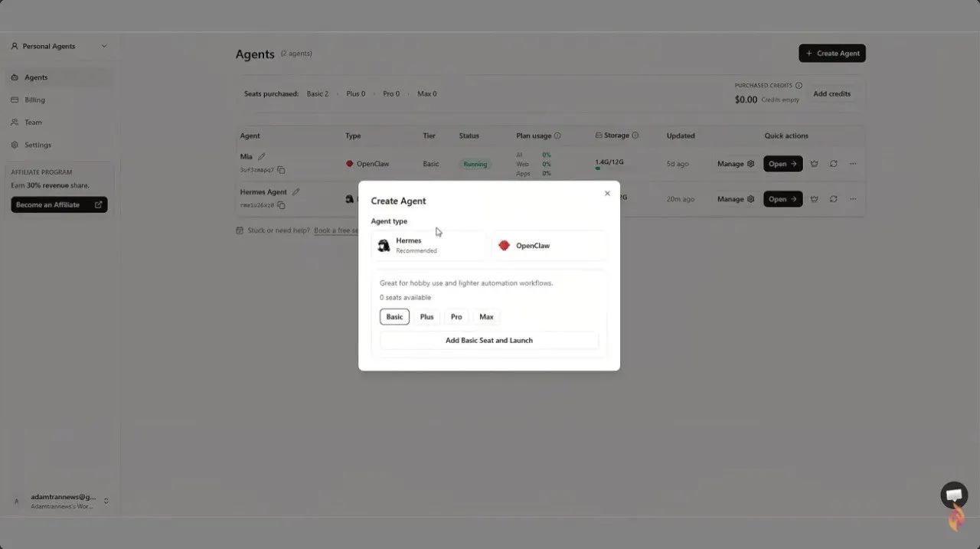Click the restart icon for Hermes Agent
Viewport: 980px width, 549px height.
pyautogui.click(x=833, y=199)
